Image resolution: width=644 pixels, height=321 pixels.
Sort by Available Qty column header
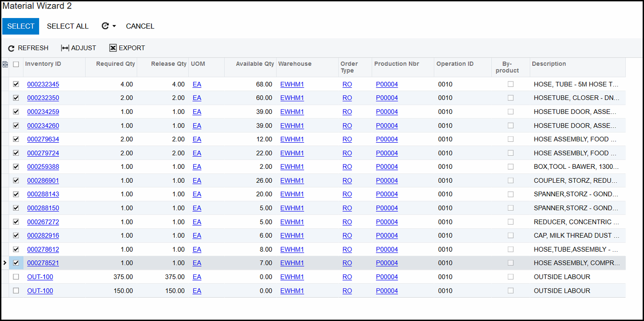254,64
